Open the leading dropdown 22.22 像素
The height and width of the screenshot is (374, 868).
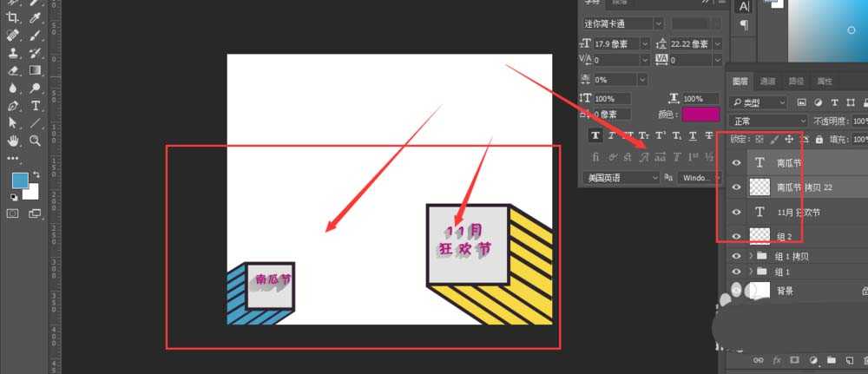tap(718, 43)
